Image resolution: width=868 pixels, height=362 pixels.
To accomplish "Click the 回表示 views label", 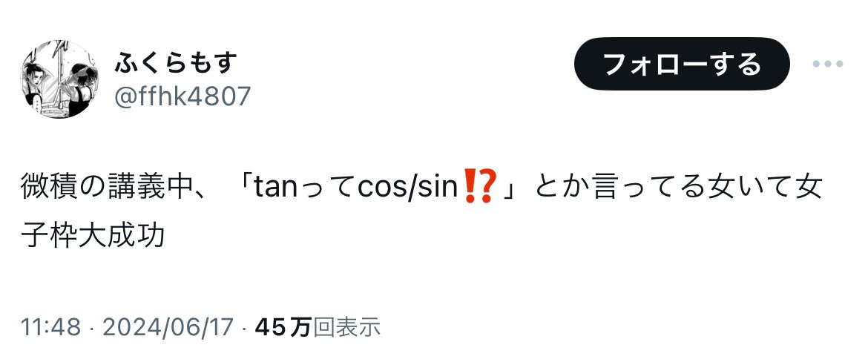I will [x=347, y=327].
